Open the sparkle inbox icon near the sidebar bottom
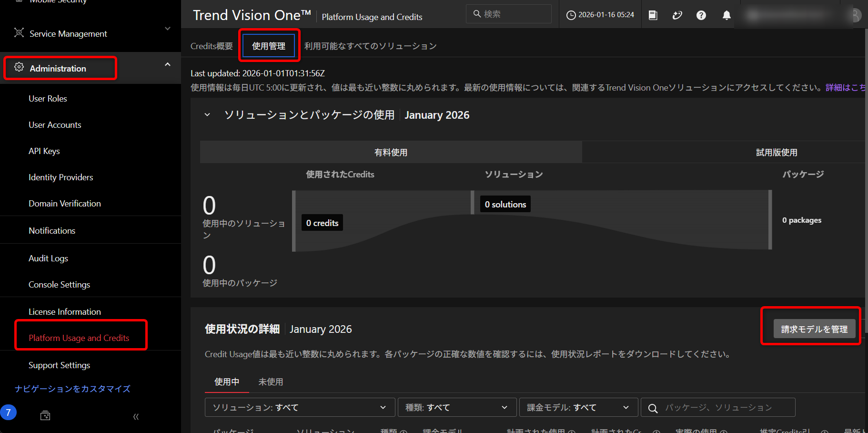Viewport: 868px width, 433px height. [45, 415]
